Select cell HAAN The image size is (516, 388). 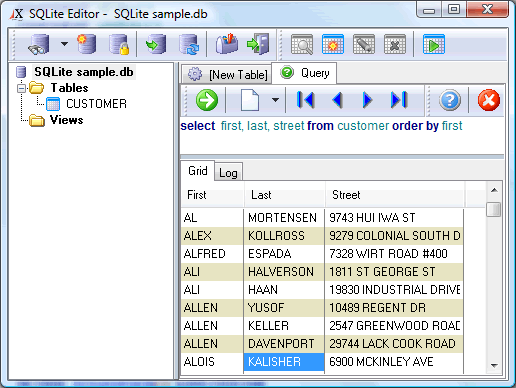[x=284, y=290]
